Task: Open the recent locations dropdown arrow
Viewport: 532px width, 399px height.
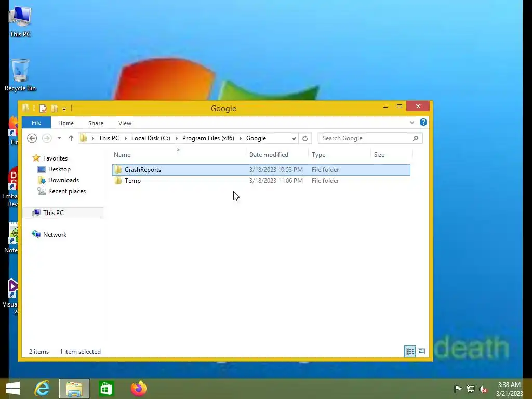Action: [59, 138]
